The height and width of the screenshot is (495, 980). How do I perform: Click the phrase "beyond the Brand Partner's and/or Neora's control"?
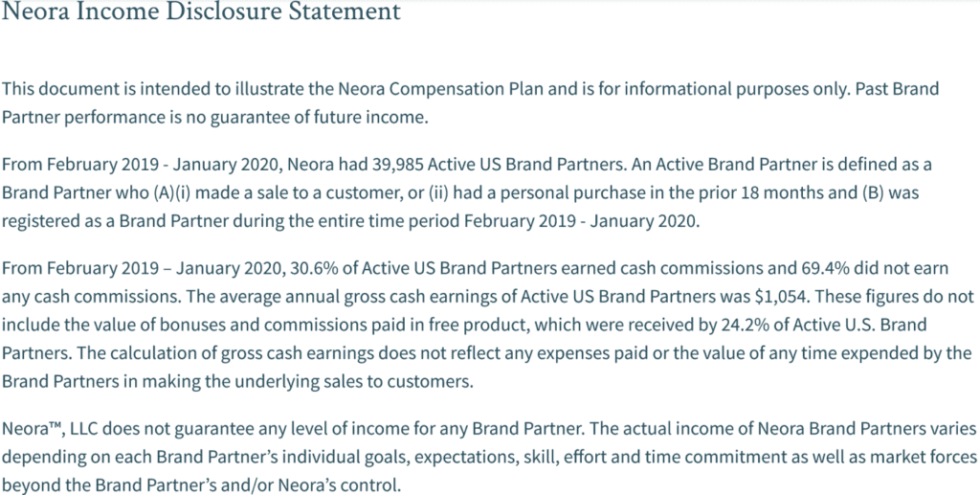pos(201,484)
